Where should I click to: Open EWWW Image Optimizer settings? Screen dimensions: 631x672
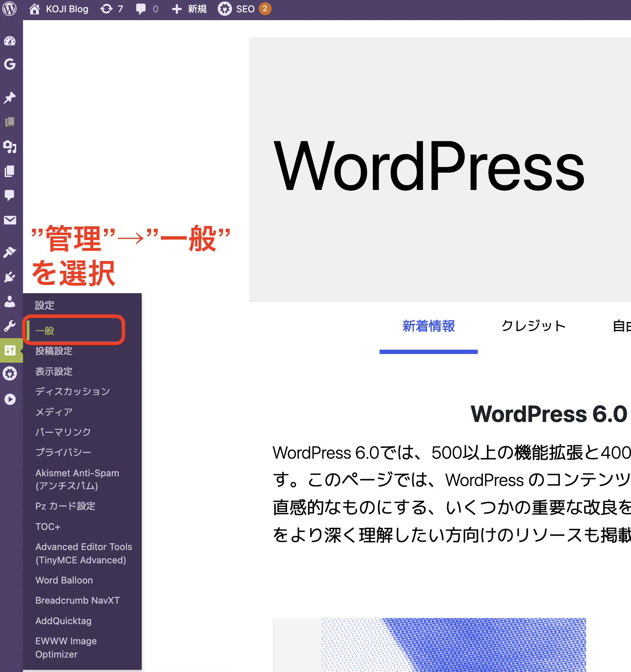point(66,648)
